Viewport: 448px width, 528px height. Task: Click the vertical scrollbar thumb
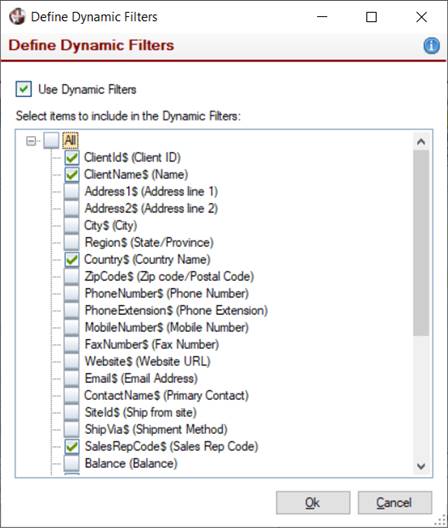tap(421, 243)
